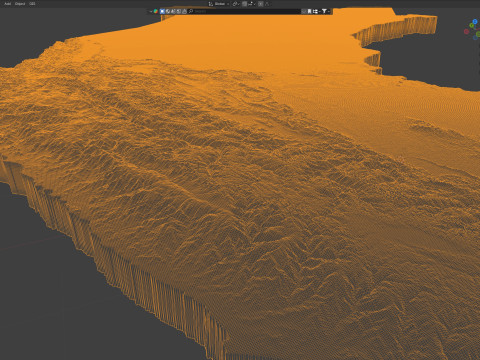Click the outliner display mode icon
The width and height of the screenshot is (480, 360).
point(155,11)
